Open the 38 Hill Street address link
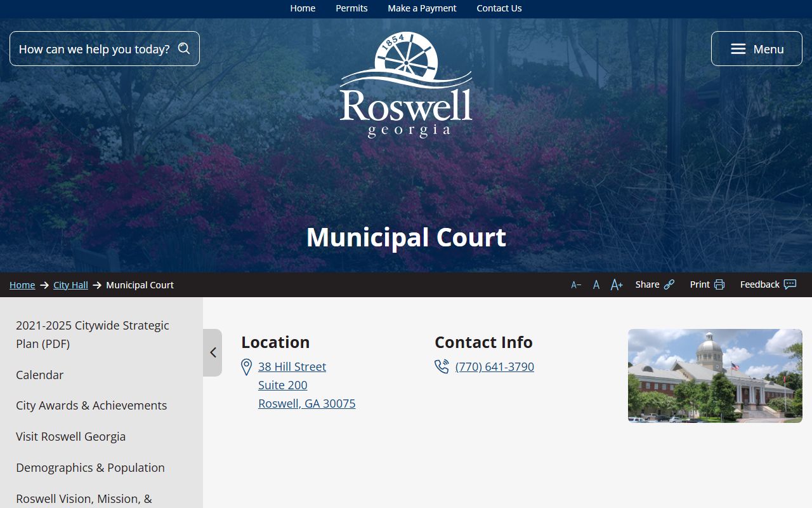 pyautogui.click(x=306, y=385)
